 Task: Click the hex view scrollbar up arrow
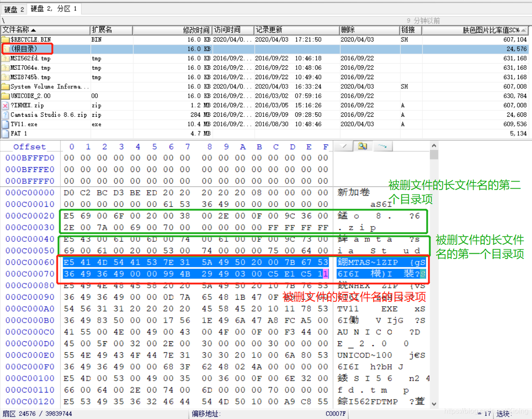434,145
